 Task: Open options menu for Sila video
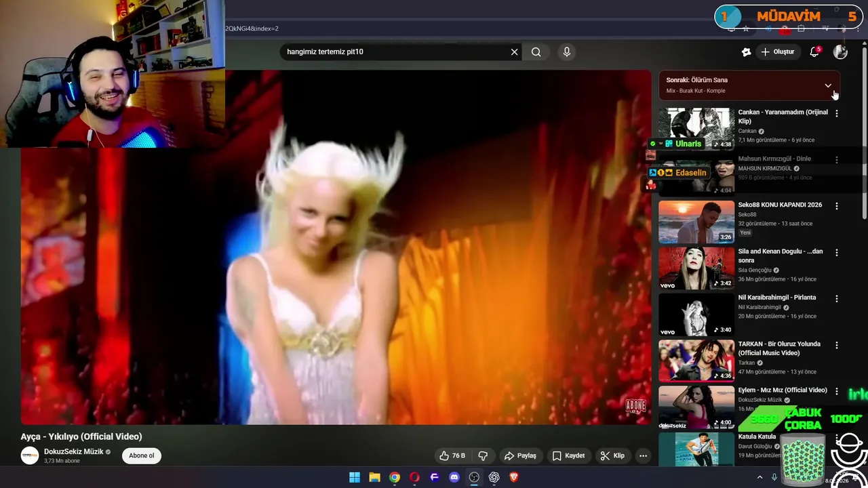tap(837, 252)
